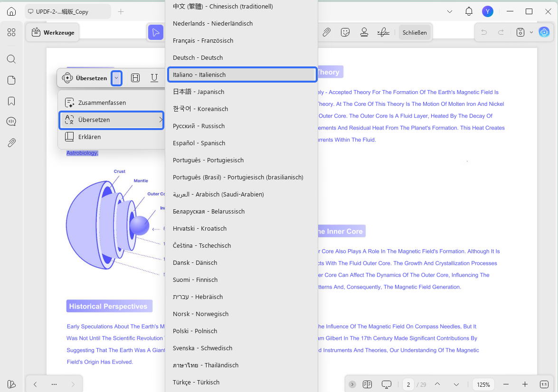Open the sidebar attachment paperclip icon
This screenshot has height=392, width=558.
coord(11,143)
